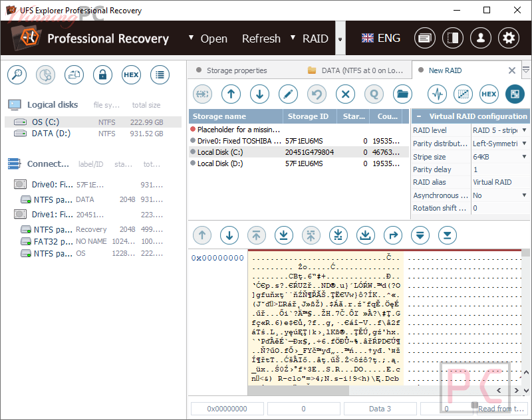Click the Parity delay value field
The height and width of the screenshot is (420, 532).
[500, 169]
